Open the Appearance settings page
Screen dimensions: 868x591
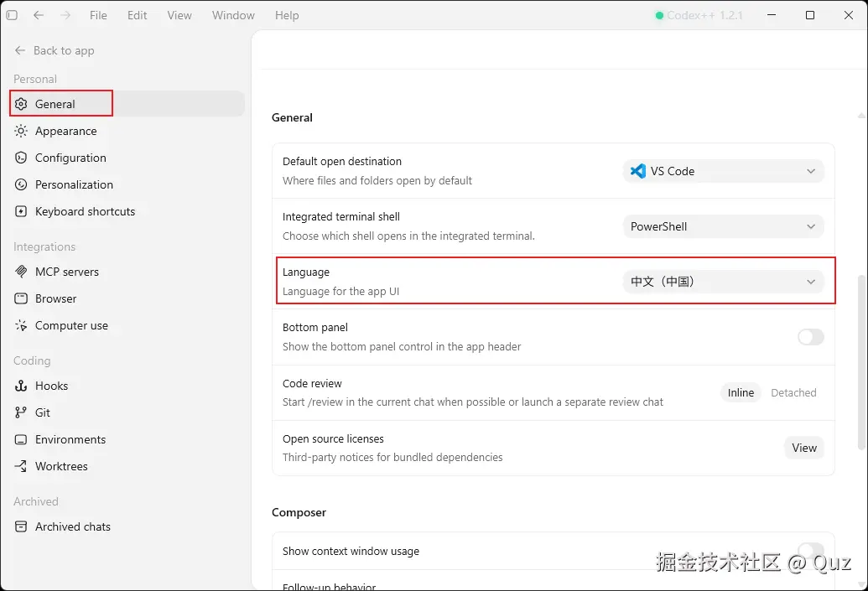click(127, 131)
